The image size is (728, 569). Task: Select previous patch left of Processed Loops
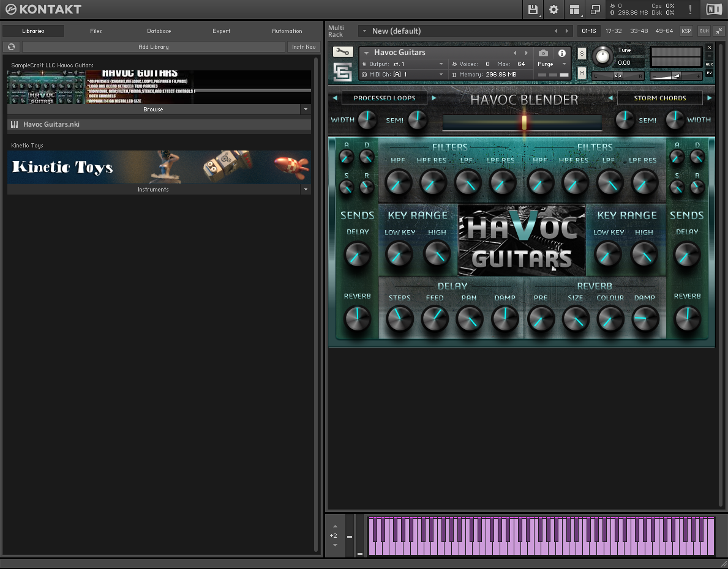335,98
